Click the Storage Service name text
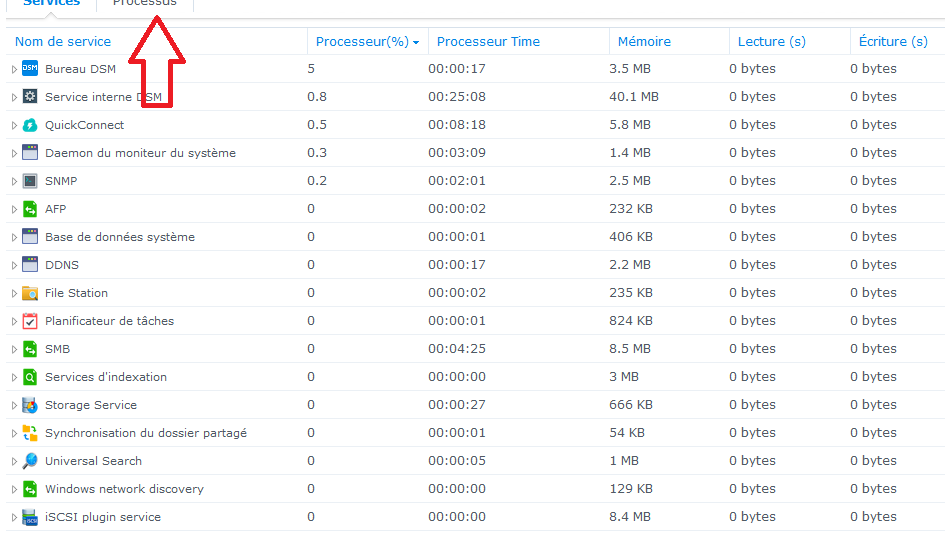Image resolution: width=945 pixels, height=555 pixels. 91,405
